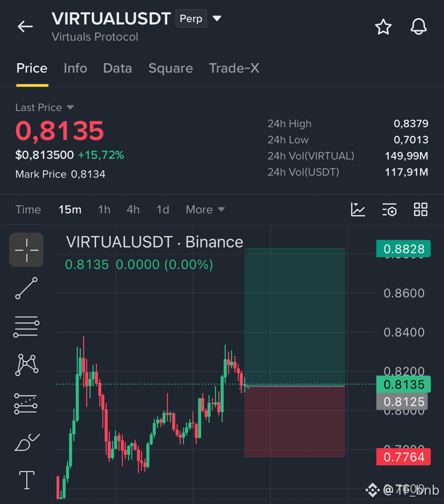Select the trend line drawing tool
Image resolution: width=444 pixels, height=504 pixels.
pos(26,288)
